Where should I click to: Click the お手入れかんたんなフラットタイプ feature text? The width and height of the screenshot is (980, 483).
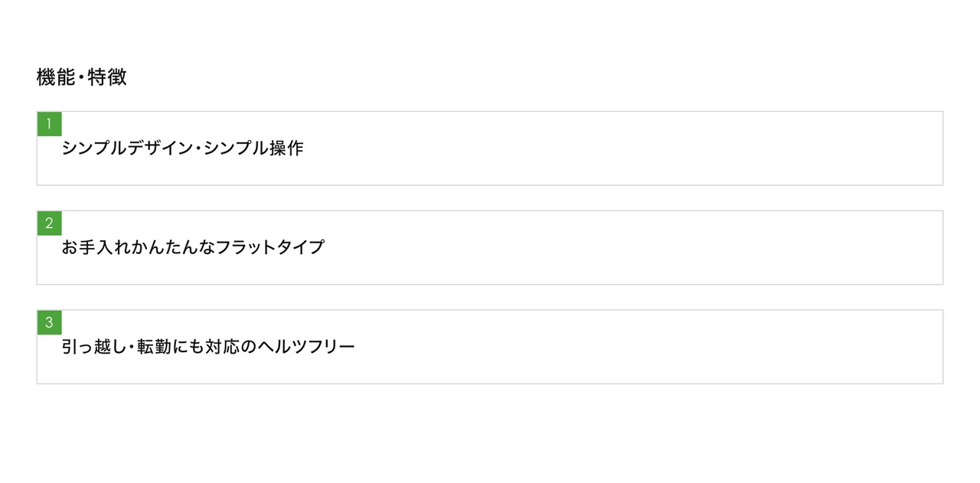click(x=193, y=247)
